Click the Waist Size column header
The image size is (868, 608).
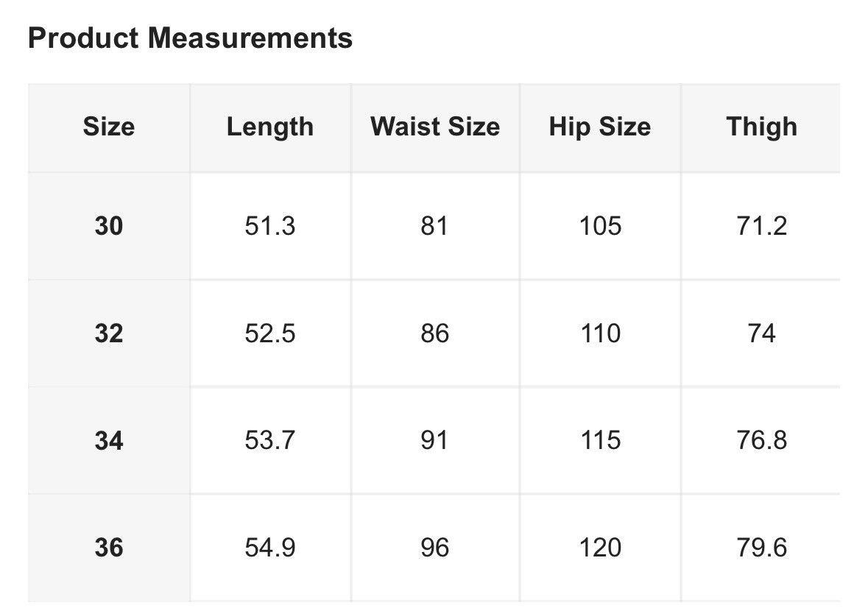(435, 127)
